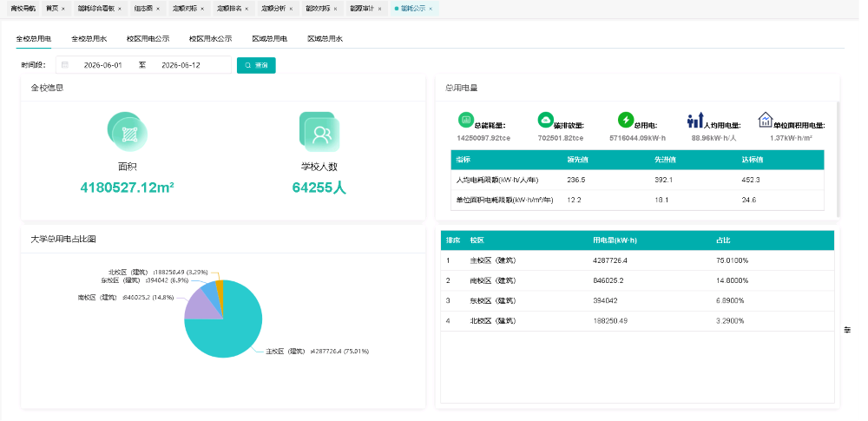The width and height of the screenshot is (868, 421).
Task: Click the lightning bolt 总用电 icon
Action: [x=626, y=119]
